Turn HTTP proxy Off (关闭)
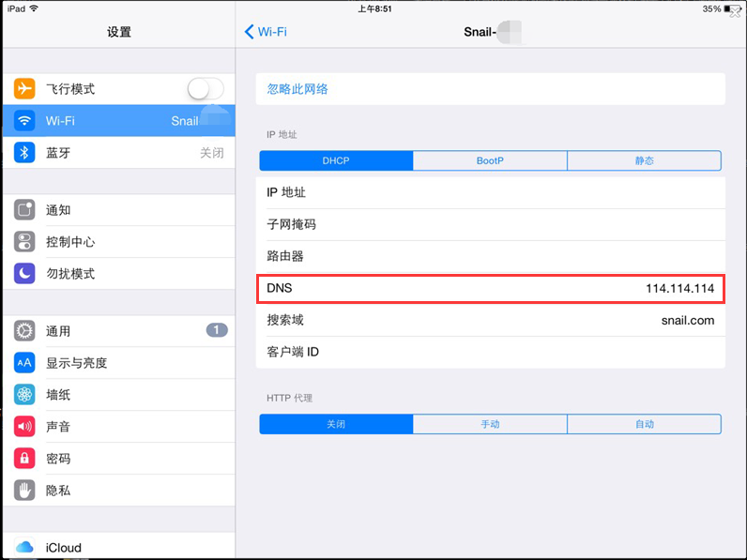 click(336, 424)
